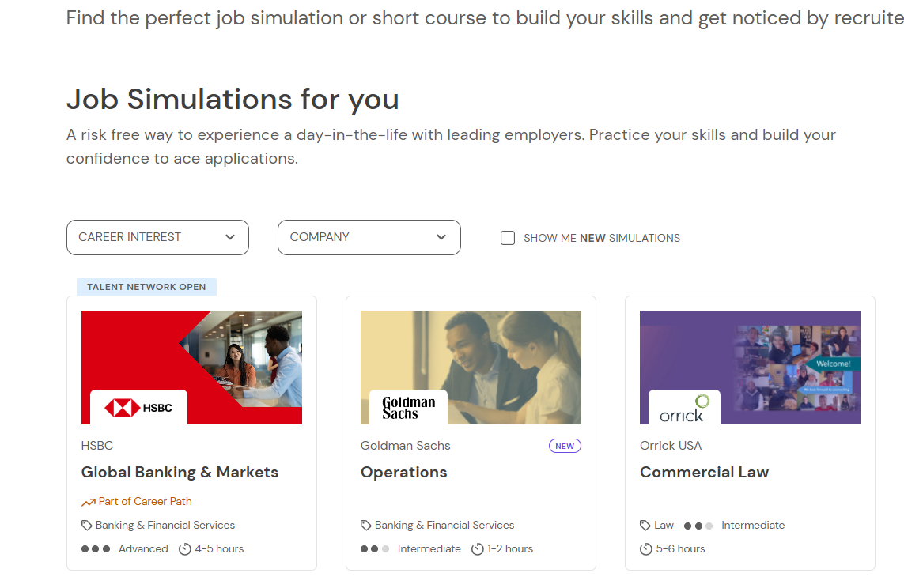Click the clock icon next to 1-2 hours
The height and width of the screenshot is (588, 904).
pos(478,549)
